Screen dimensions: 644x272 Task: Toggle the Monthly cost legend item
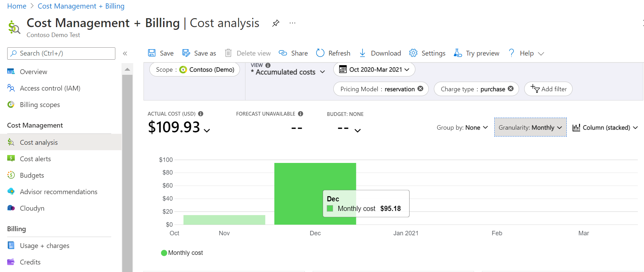coord(182,253)
